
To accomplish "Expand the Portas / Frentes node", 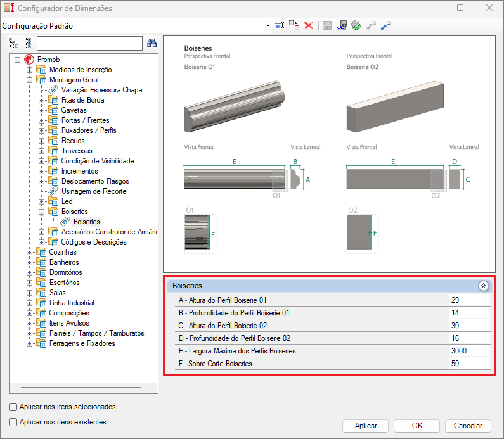I will pyautogui.click(x=41, y=120).
